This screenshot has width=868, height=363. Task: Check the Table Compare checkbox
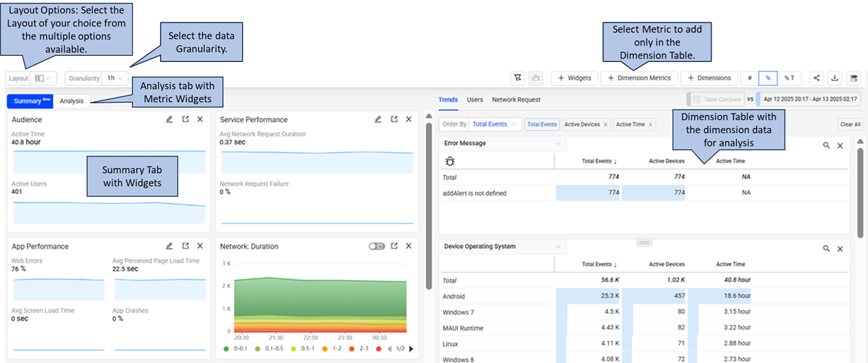coord(696,99)
